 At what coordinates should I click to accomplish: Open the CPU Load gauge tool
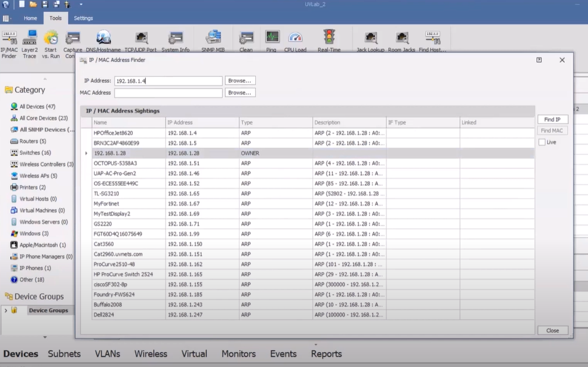tap(295, 41)
